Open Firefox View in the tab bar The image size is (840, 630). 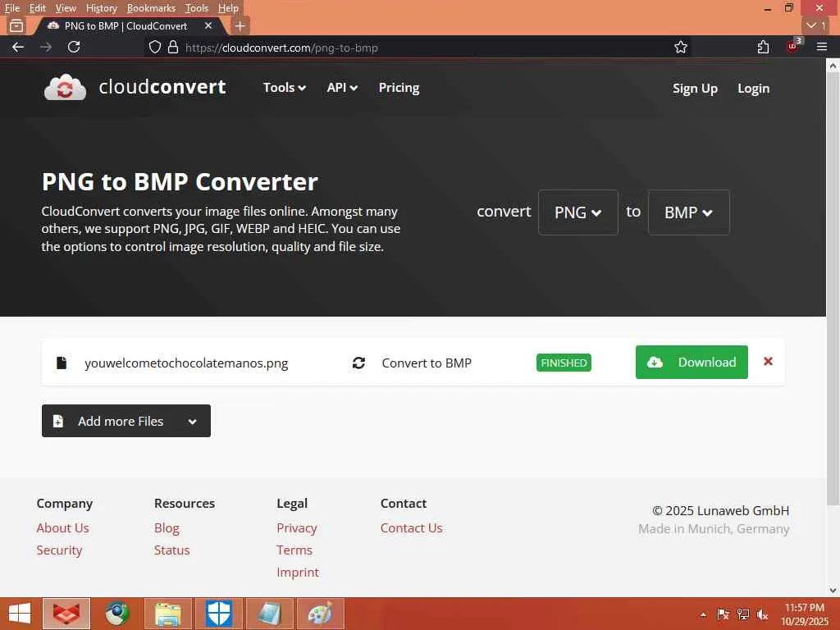click(x=16, y=25)
